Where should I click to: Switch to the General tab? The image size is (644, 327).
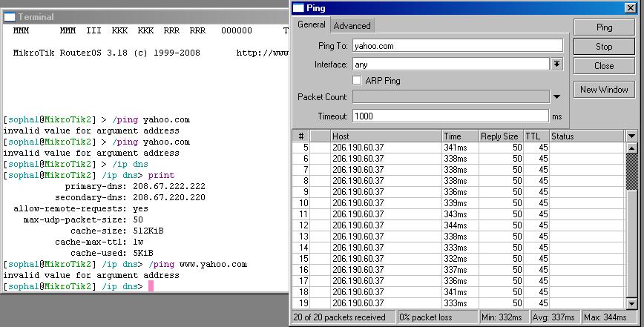coord(312,24)
